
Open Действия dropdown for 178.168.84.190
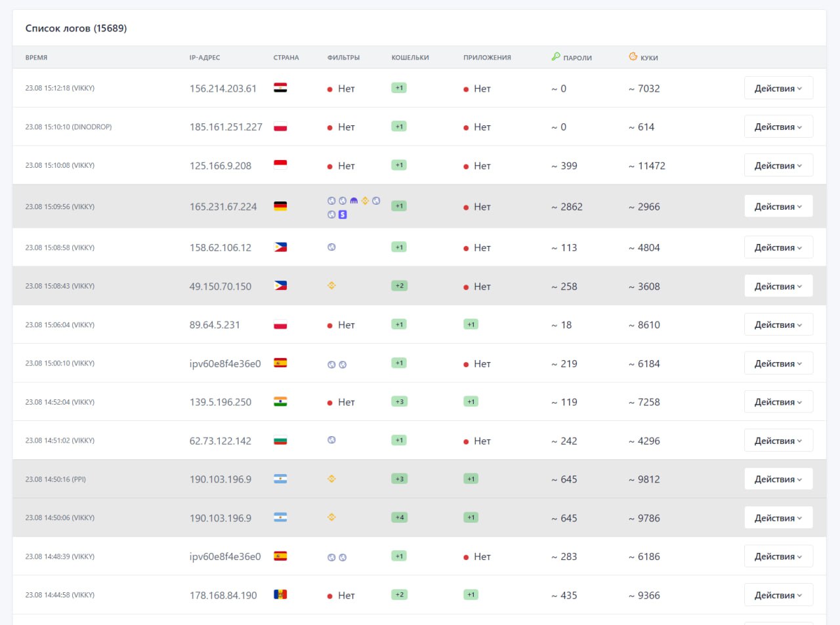(778, 595)
